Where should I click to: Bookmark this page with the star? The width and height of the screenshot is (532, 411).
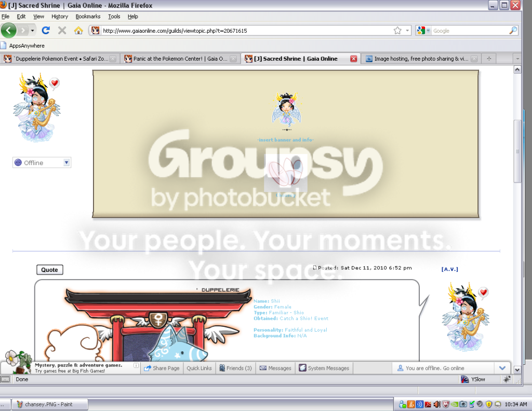coord(397,31)
